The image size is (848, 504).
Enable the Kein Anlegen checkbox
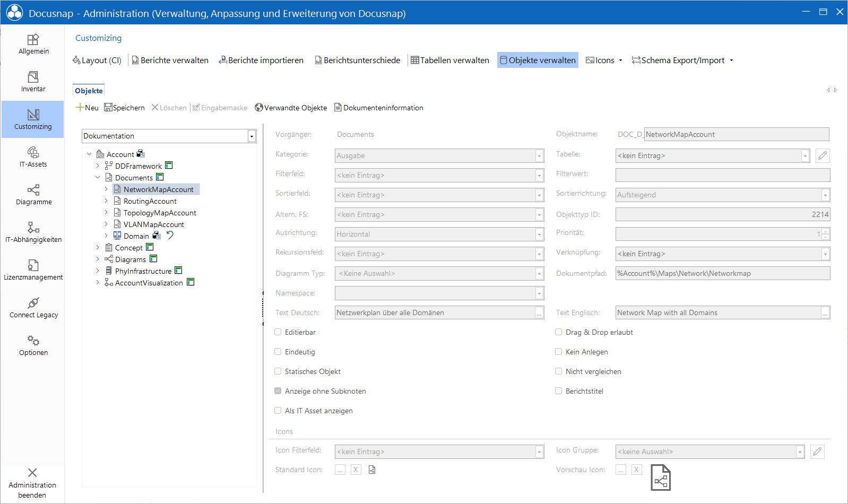point(558,352)
